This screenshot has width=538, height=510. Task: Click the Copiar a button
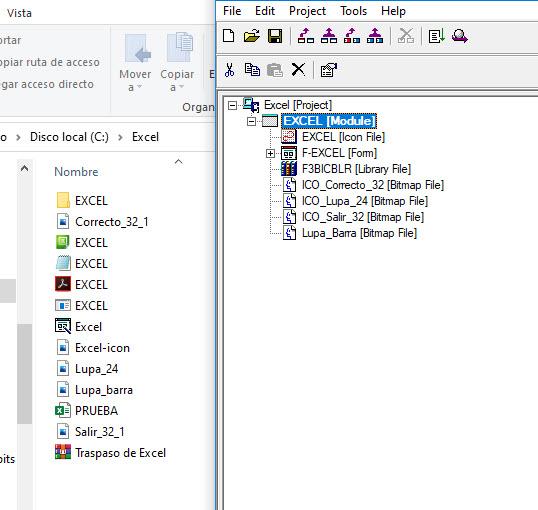pyautogui.click(x=177, y=62)
